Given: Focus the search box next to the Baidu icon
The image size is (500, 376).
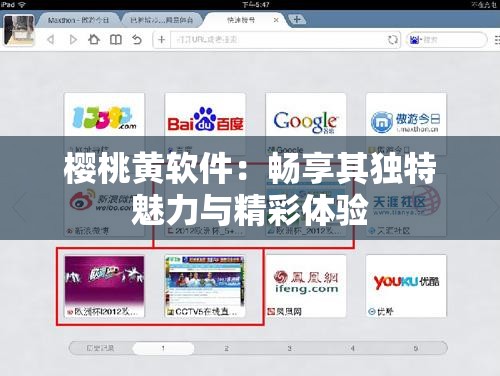Looking at the screenshot, I should [x=452, y=40].
